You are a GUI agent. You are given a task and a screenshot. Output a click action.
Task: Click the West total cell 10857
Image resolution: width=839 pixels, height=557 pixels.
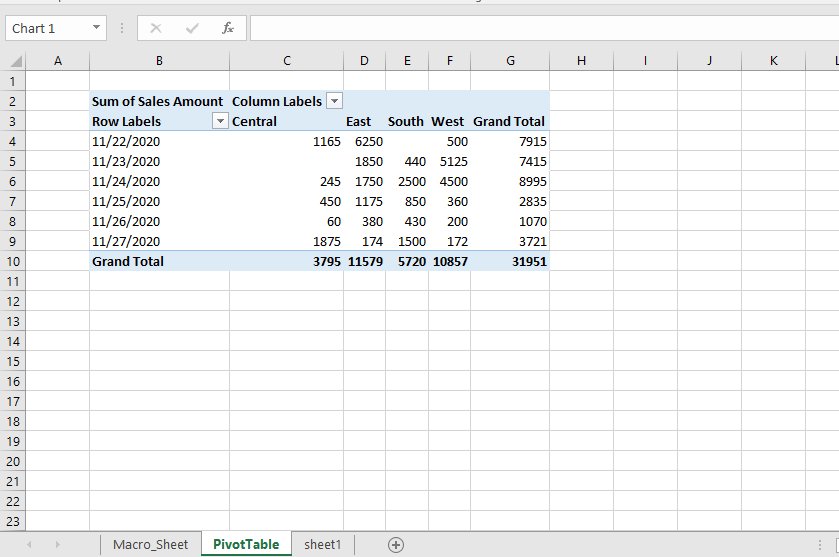[x=449, y=261]
